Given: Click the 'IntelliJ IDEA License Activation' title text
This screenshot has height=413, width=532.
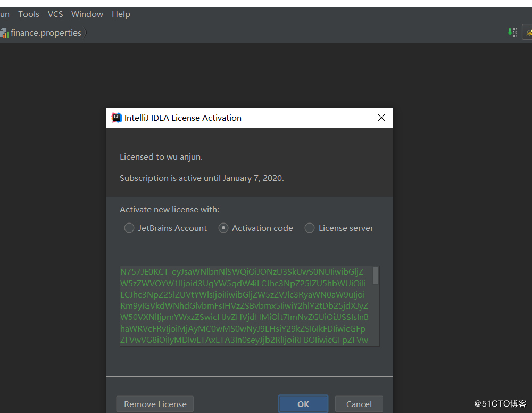Looking at the screenshot, I should click(x=183, y=118).
